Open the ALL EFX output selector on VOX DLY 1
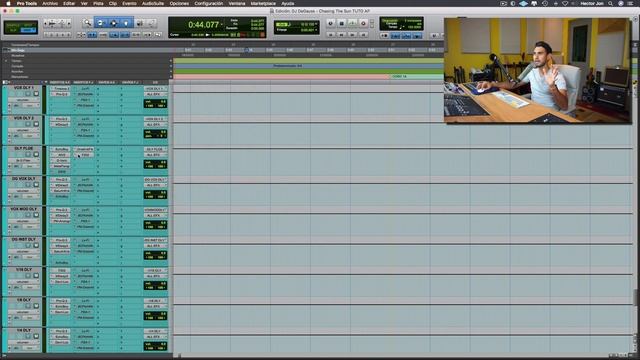 (156, 94)
